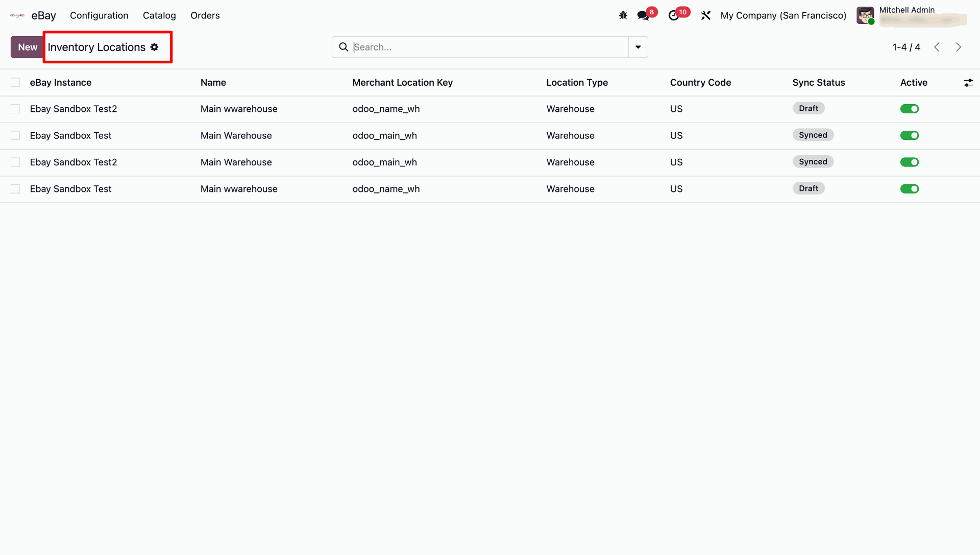Click the Synced badge for Ebay Sandbox Test
This screenshot has width=980, height=555.
pos(813,135)
